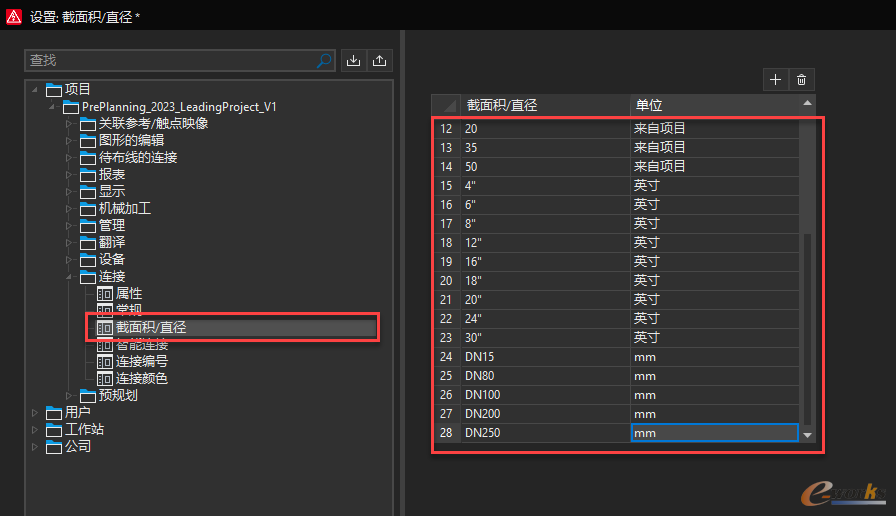The height and width of the screenshot is (516, 896).
Task: Click the cell with value 12"
Action: point(545,243)
